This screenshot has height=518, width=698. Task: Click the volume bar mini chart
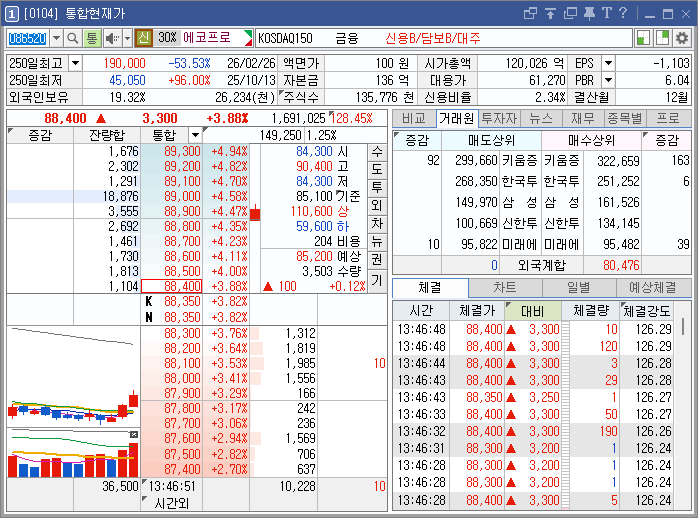[73, 453]
